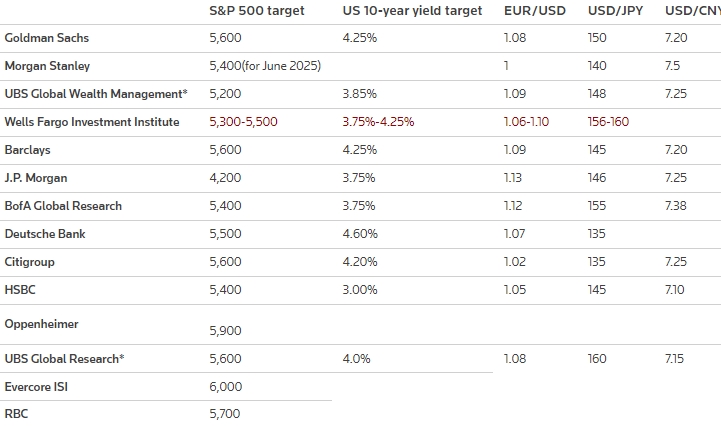721x426 pixels.
Task: Click the Morgan Stanley row label
Action: [48, 66]
